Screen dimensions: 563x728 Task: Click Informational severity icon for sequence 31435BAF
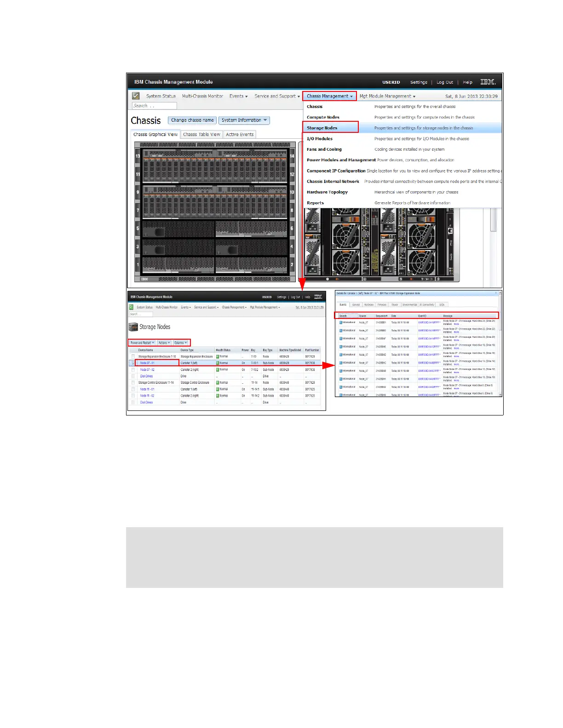(341, 339)
